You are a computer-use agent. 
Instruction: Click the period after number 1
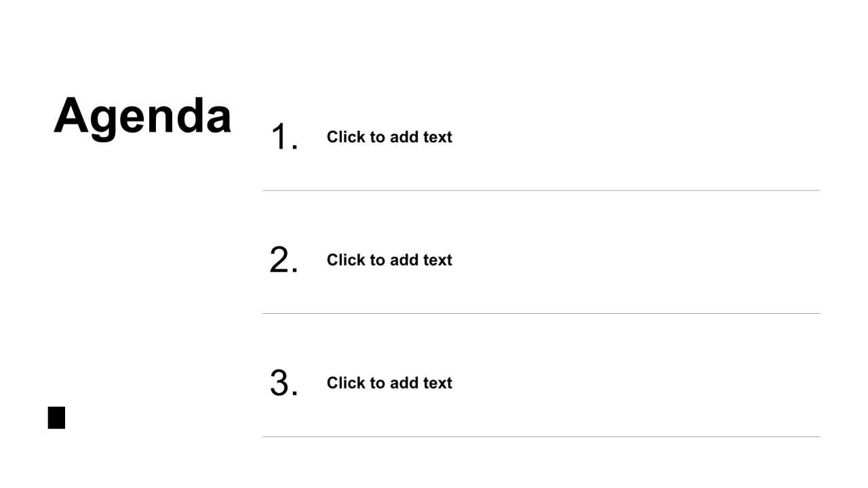point(294,148)
